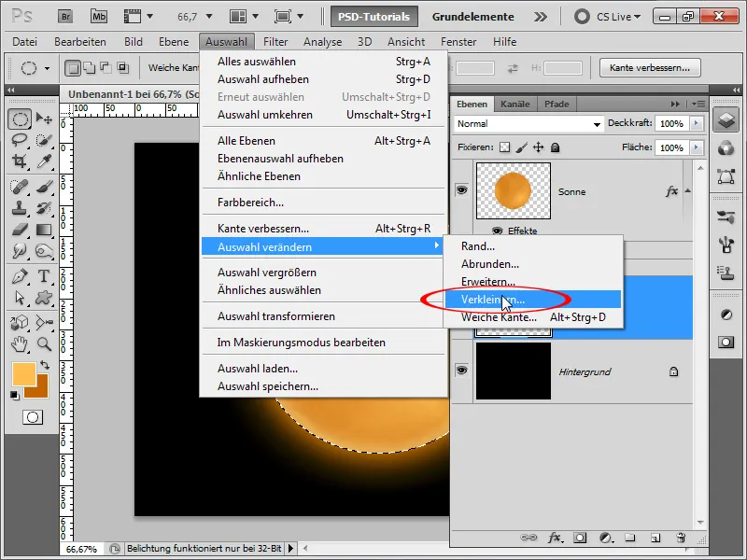This screenshot has width=747, height=560.
Task: Choose Add to selection mode
Action: pyautogui.click(x=89, y=68)
